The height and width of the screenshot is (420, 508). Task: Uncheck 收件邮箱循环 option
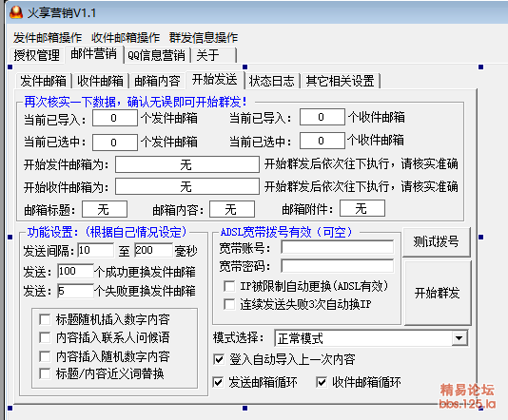tap(322, 382)
